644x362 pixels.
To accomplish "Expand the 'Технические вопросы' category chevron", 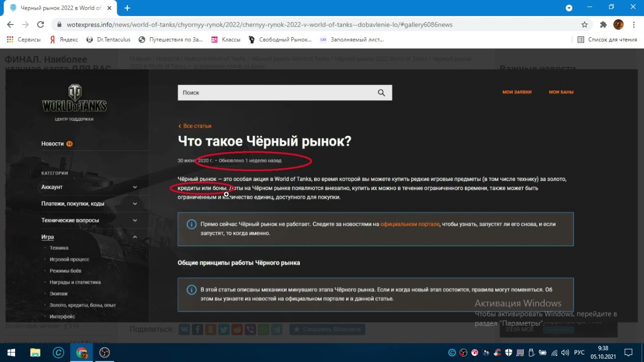I will [135, 220].
